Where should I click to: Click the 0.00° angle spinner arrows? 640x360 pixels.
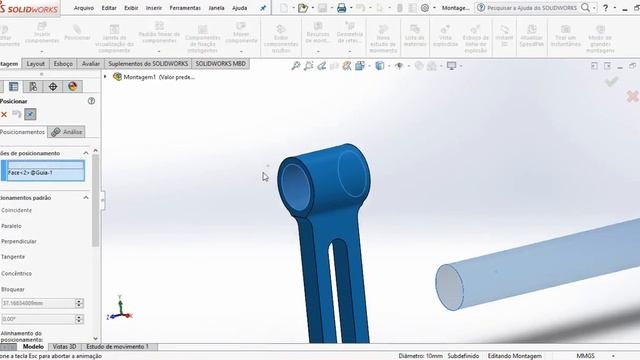79,319
